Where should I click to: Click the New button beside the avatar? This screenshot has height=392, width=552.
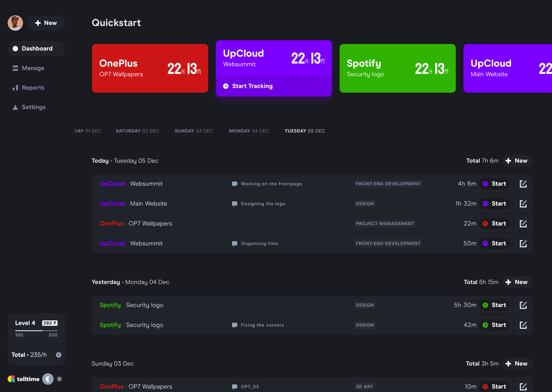click(x=46, y=23)
